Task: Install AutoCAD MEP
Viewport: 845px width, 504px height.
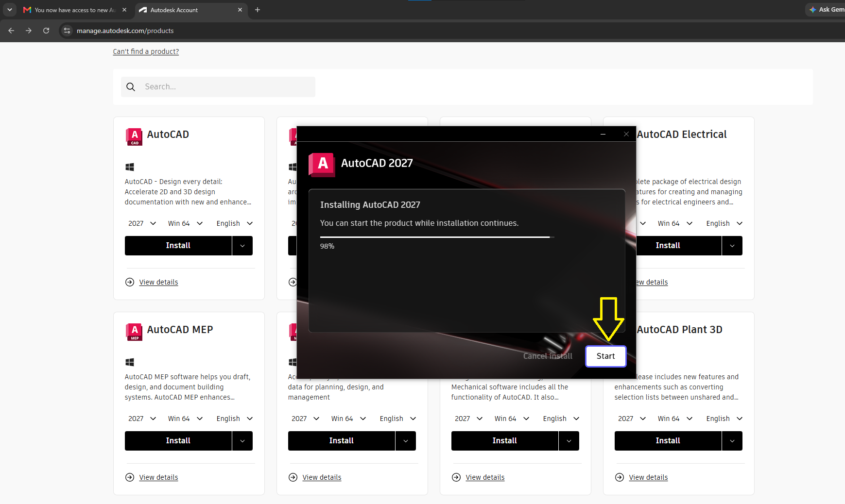Action: [x=178, y=441]
